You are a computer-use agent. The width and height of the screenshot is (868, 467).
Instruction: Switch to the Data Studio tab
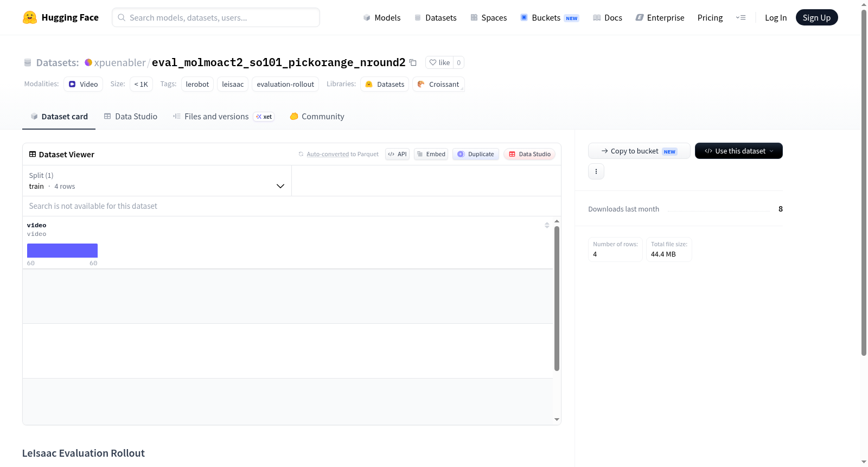click(131, 116)
